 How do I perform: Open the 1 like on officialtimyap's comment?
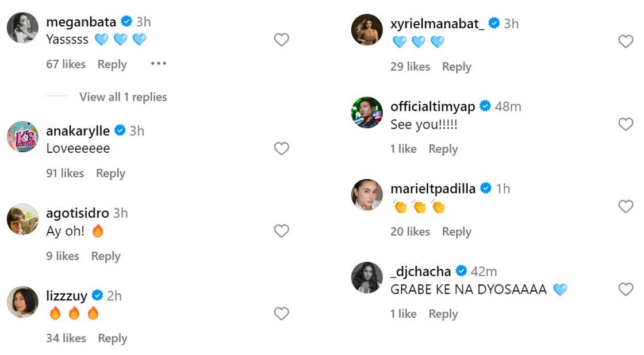404,149
